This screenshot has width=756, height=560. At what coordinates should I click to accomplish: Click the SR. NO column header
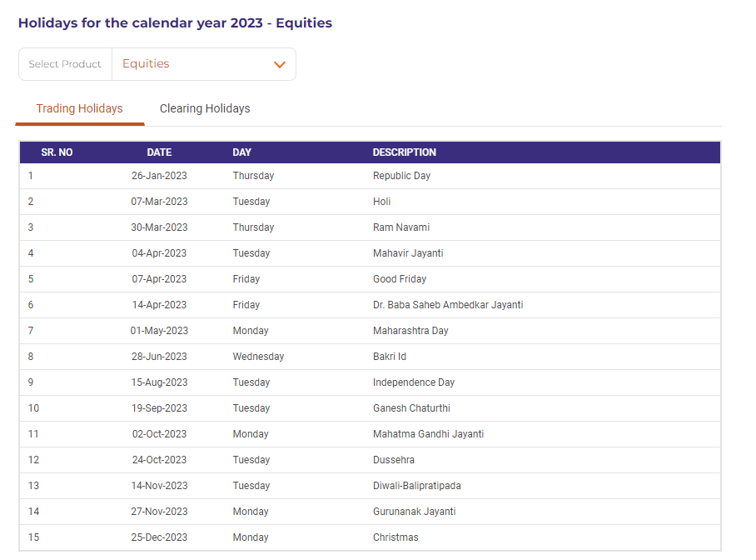click(57, 152)
